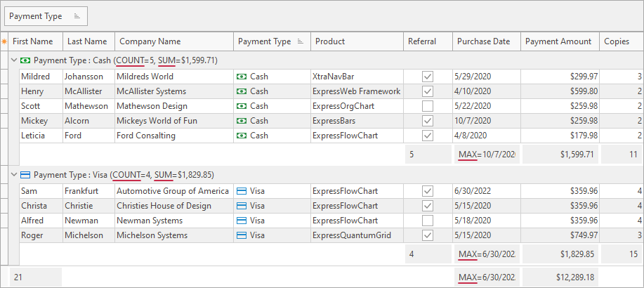This screenshot has height=288, width=644.
Task: Click the cash icon in Mildred's Payment Type cell
Action: pos(242,77)
